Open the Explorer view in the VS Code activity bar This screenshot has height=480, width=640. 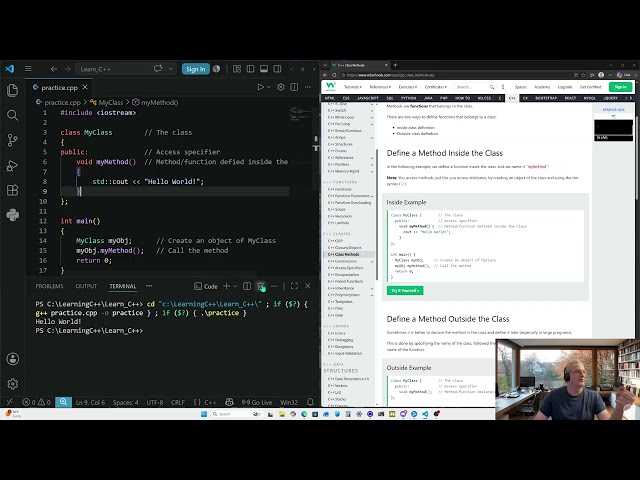(x=13, y=90)
